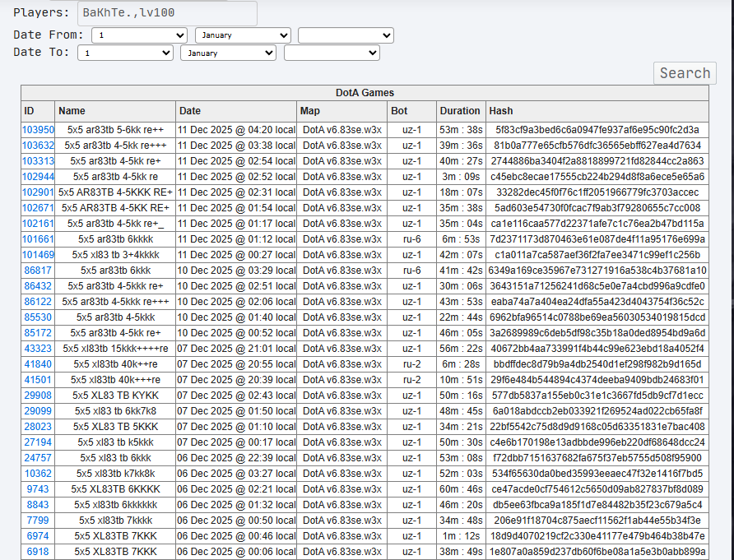Select duration cell '60m : 46s'
The image size is (734, 560).
pos(461,489)
